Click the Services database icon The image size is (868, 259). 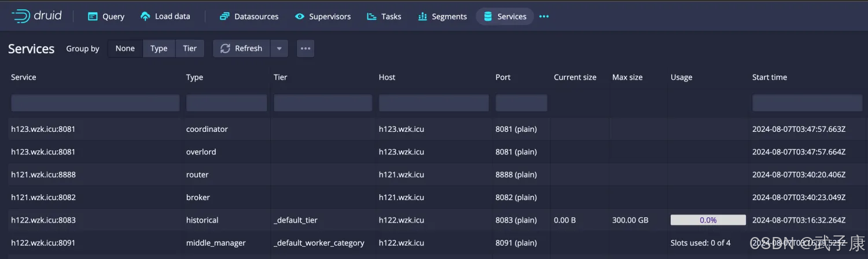[488, 17]
